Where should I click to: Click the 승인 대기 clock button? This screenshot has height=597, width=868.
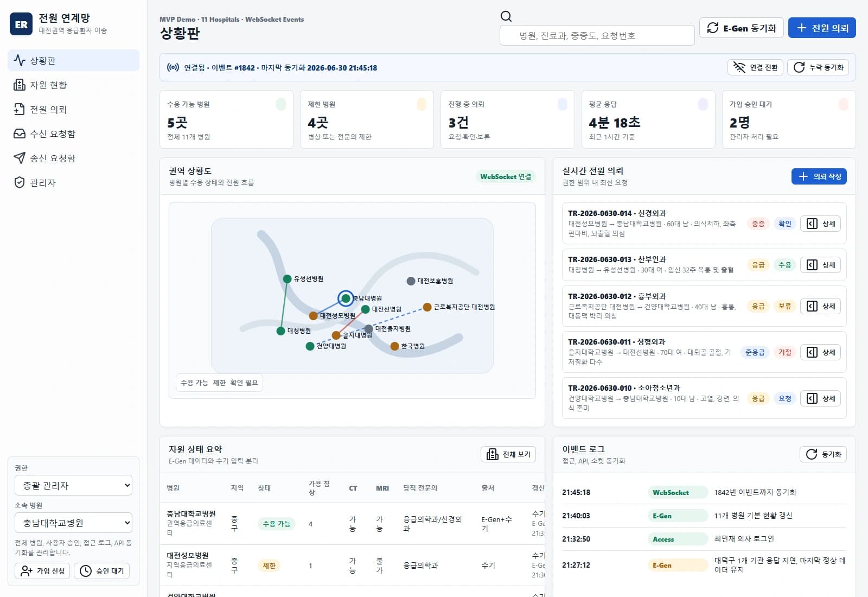[101, 571]
